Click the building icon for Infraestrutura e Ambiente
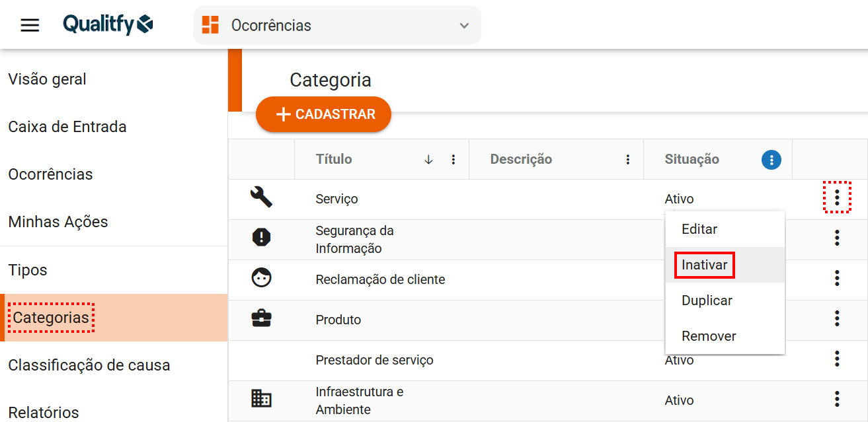The width and height of the screenshot is (868, 422). point(261,398)
